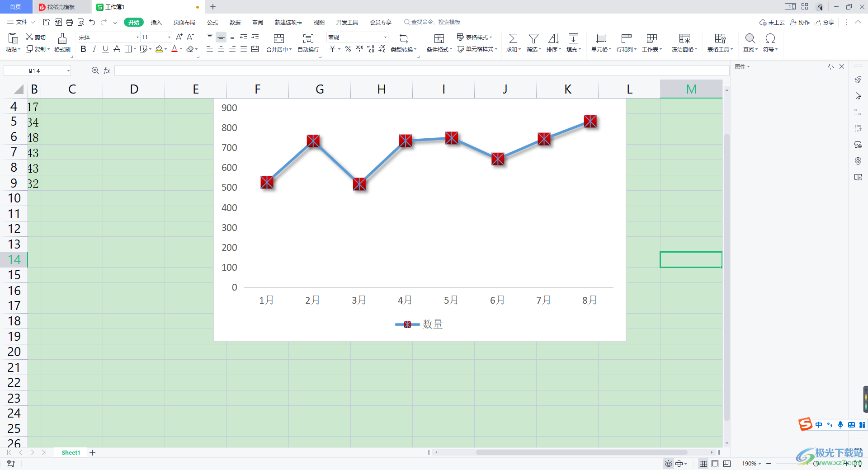Click the Not in Cloud (未上云) button
Screen dimensions: 868x470
click(772, 22)
